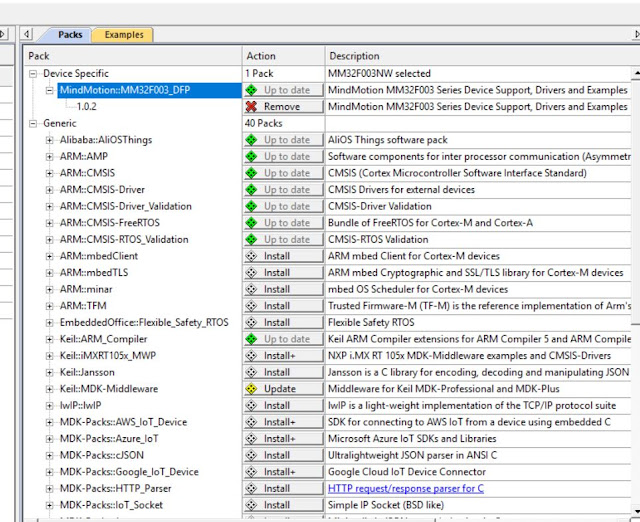Click the green status icon for ARM::CMSIS
This screenshot has width=640, height=522.
(x=251, y=173)
